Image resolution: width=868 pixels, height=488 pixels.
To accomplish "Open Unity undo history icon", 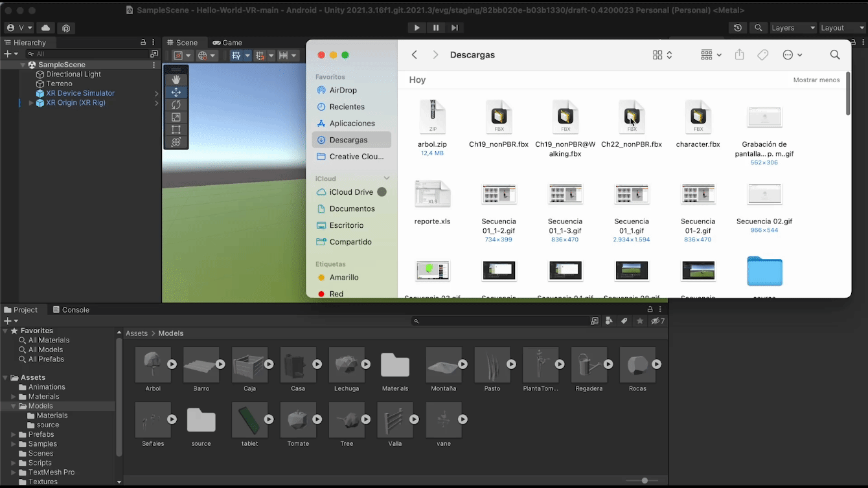I will tap(737, 28).
